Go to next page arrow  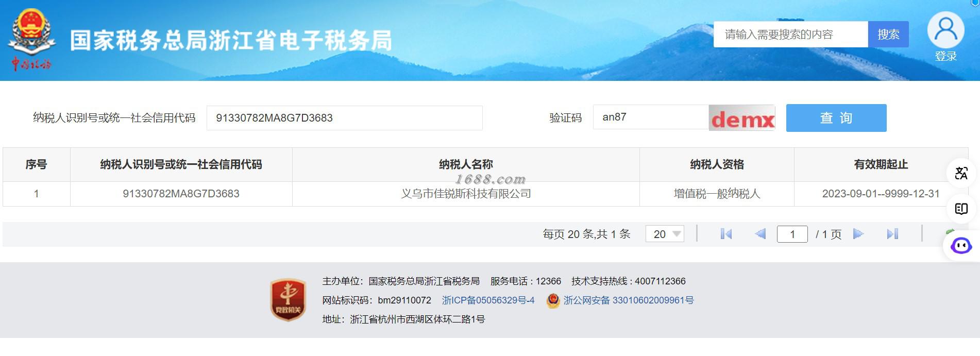858,234
